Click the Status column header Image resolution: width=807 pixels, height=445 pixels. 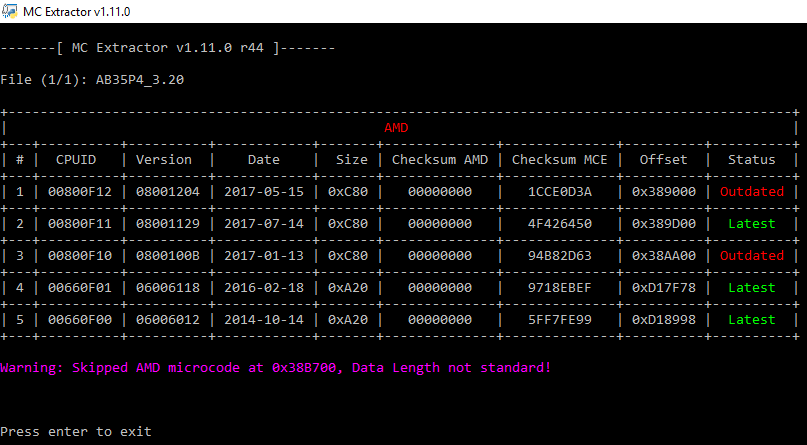click(751, 160)
